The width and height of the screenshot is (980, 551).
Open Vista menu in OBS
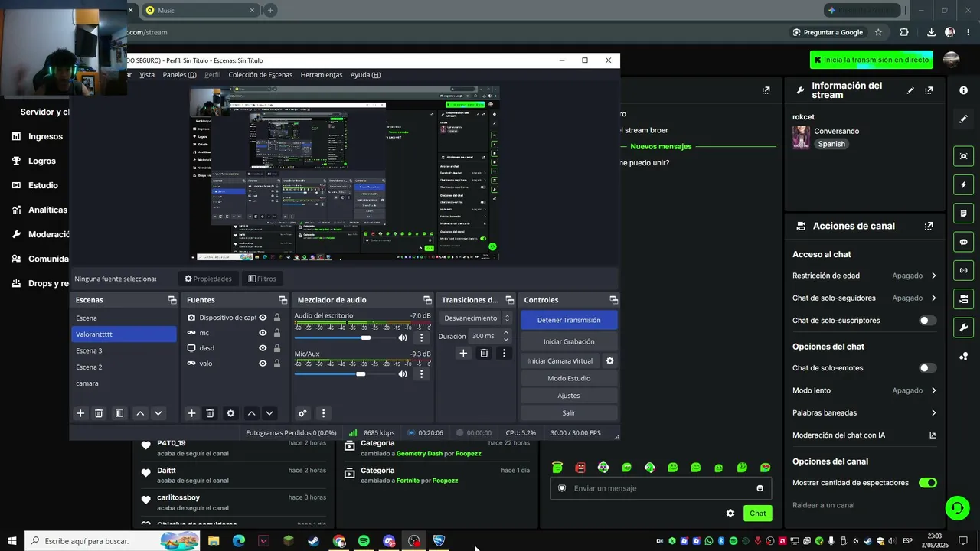click(x=147, y=75)
